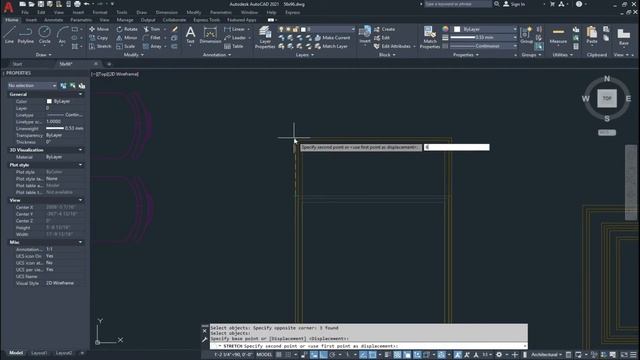Open Layer Properties manager
The image size is (640, 360).
pos(265,37)
